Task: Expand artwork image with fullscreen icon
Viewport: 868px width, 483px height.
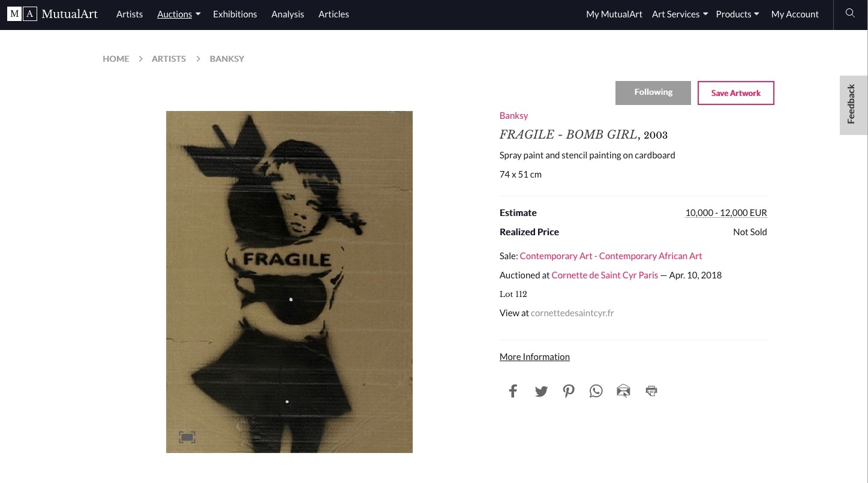Action: (187, 437)
